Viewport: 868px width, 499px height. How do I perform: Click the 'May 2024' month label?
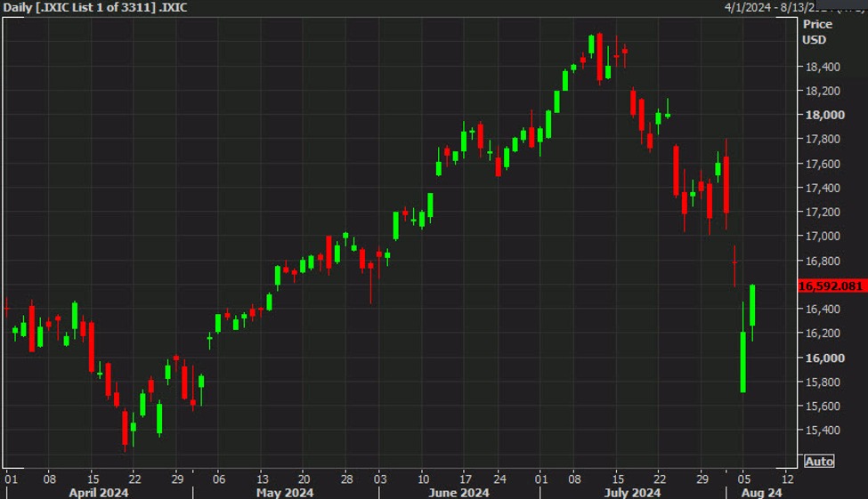(x=285, y=493)
